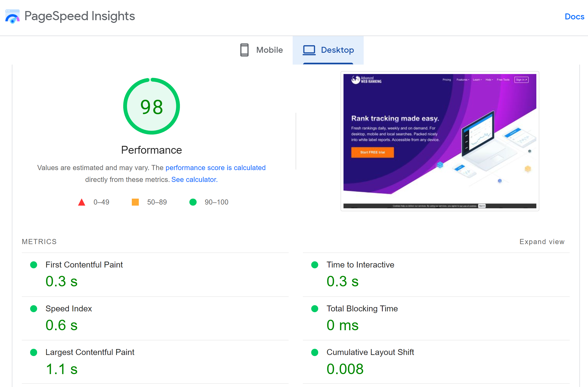Viewport: 588px width, 387px height.
Task: Click the Advanced Web Ranking logo in the preview
Action: (366, 80)
